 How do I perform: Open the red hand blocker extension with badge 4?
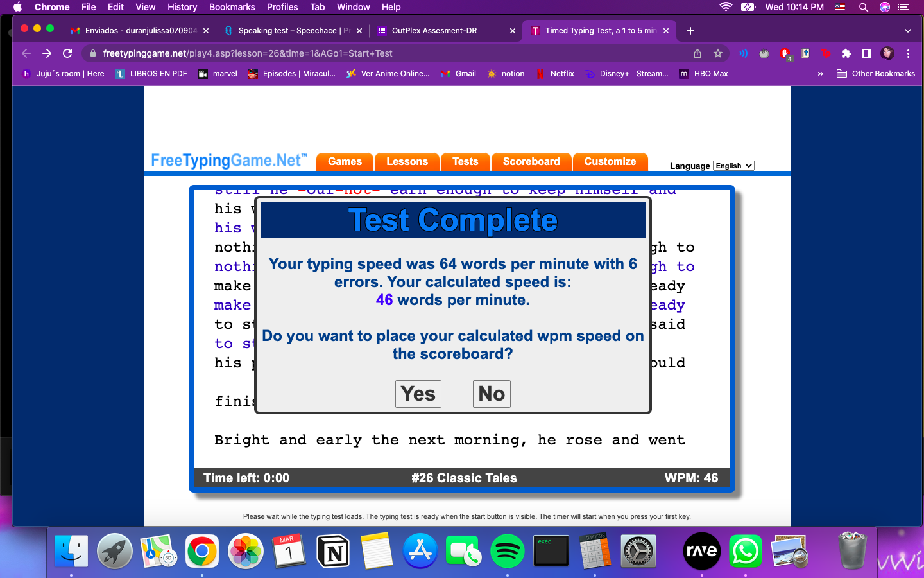tap(785, 54)
